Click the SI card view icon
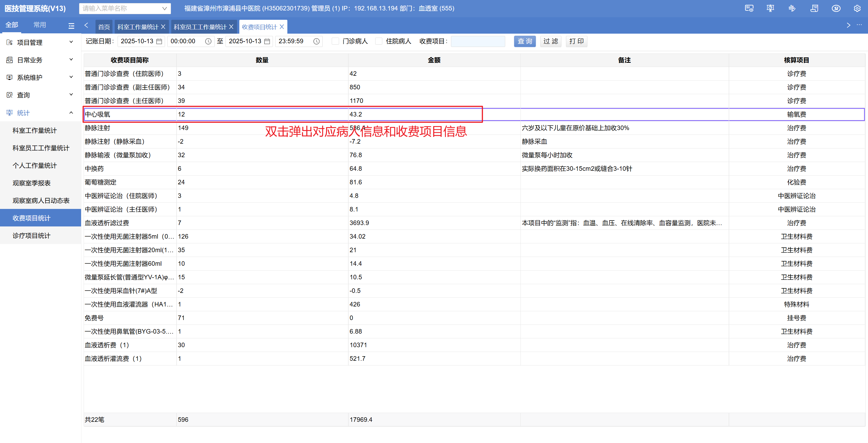Image resolution: width=868 pixels, height=443 pixels. coord(749,8)
